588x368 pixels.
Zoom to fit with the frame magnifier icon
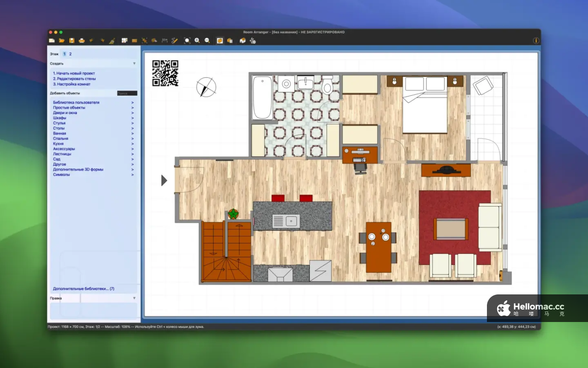coord(187,40)
